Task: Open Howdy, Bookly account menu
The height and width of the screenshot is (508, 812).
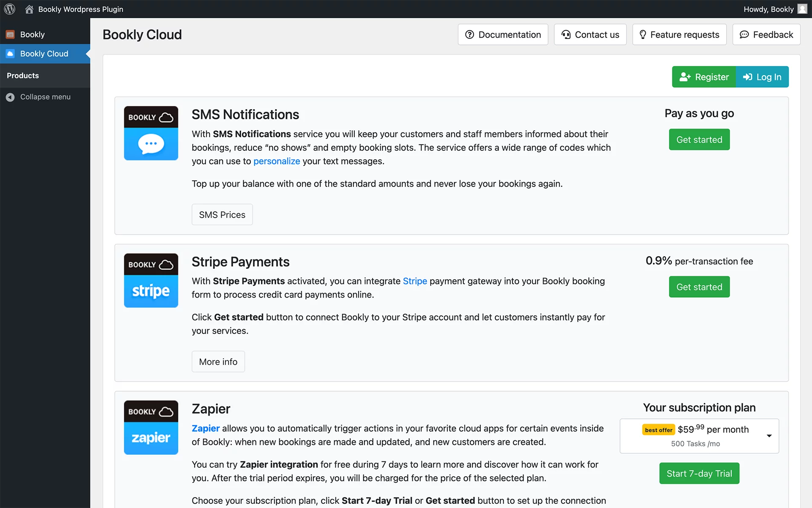Action: [x=775, y=9]
